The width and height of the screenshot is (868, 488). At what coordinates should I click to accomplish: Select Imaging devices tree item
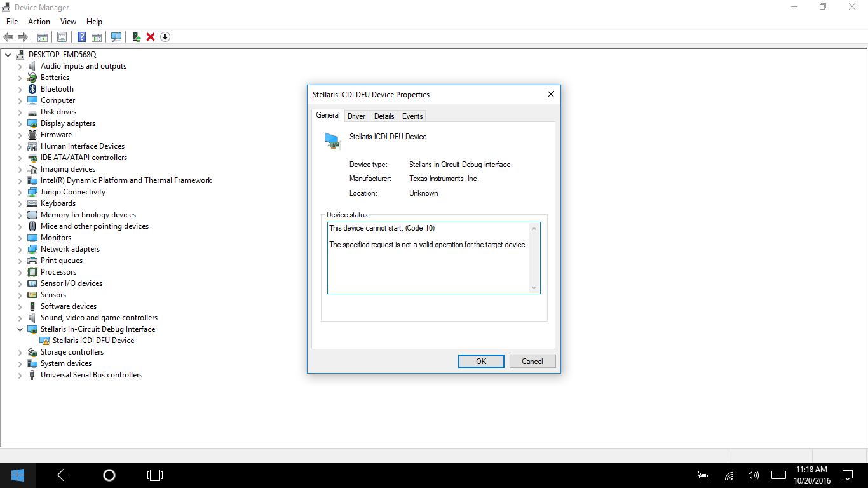[x=68, y=169]
